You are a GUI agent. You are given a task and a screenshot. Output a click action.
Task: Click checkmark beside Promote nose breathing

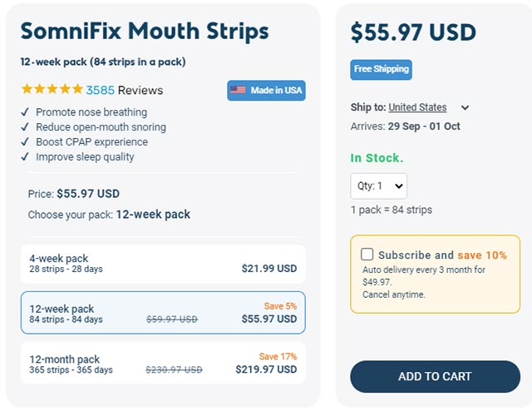pyautogui.click(x=25, y=111)
